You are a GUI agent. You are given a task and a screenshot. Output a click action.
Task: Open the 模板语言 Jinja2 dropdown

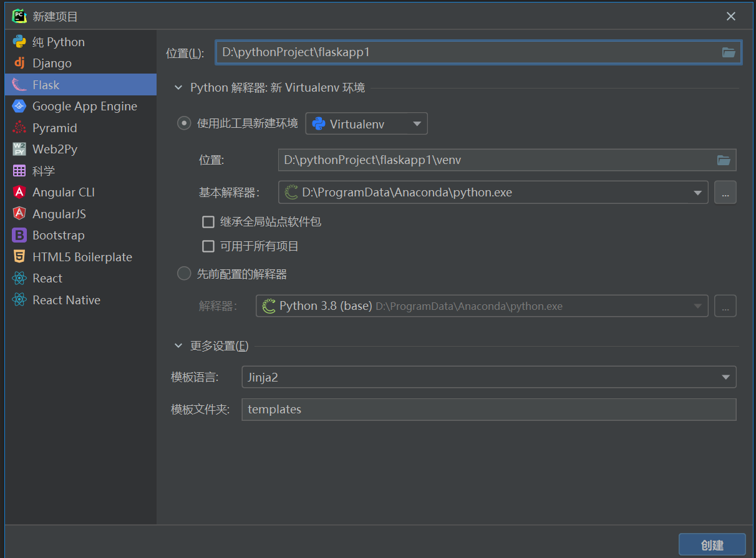(489, 377)
